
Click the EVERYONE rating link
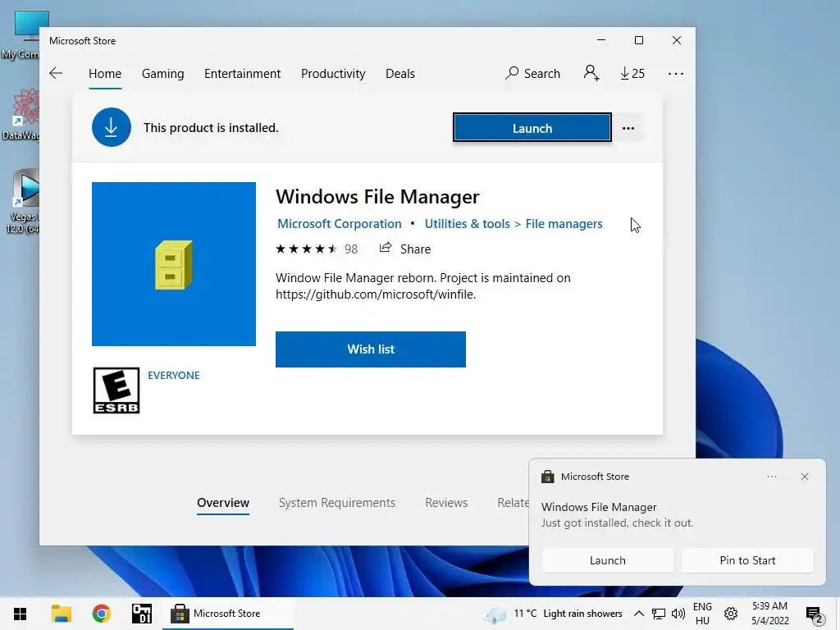point(174,376)
